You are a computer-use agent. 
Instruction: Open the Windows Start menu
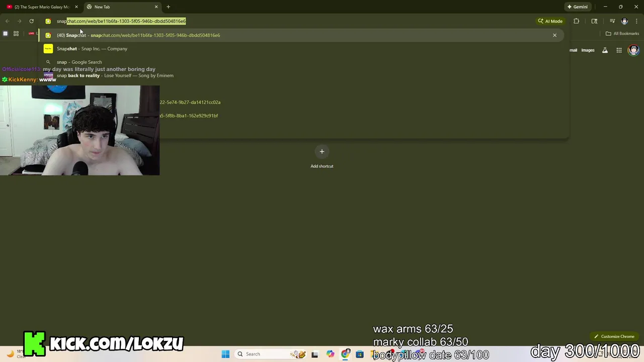coord(225,354)
